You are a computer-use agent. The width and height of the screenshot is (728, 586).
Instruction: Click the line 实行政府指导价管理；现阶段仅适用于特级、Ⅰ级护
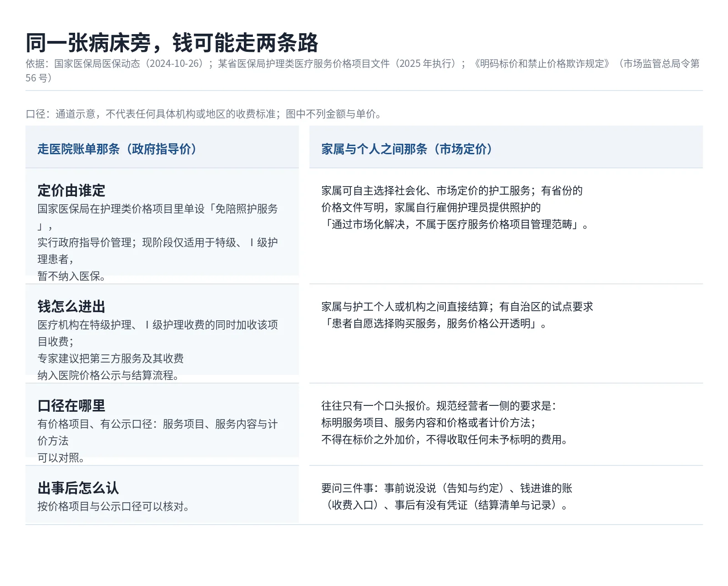click(157, 242)
